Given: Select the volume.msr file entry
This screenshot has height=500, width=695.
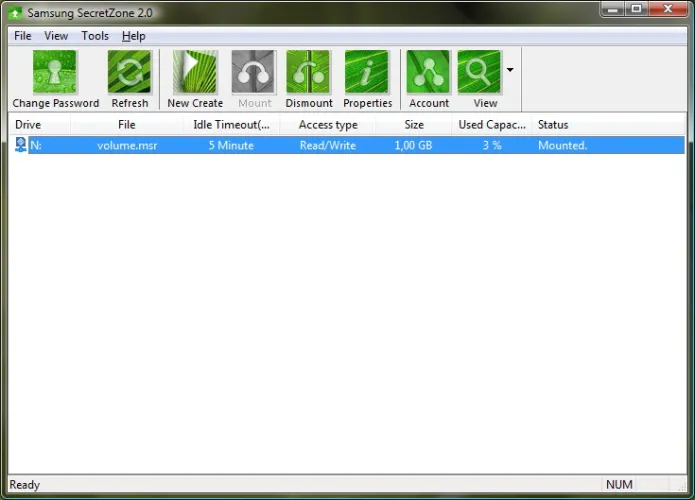Looking at the screenshot, I should tap(127, 145).
